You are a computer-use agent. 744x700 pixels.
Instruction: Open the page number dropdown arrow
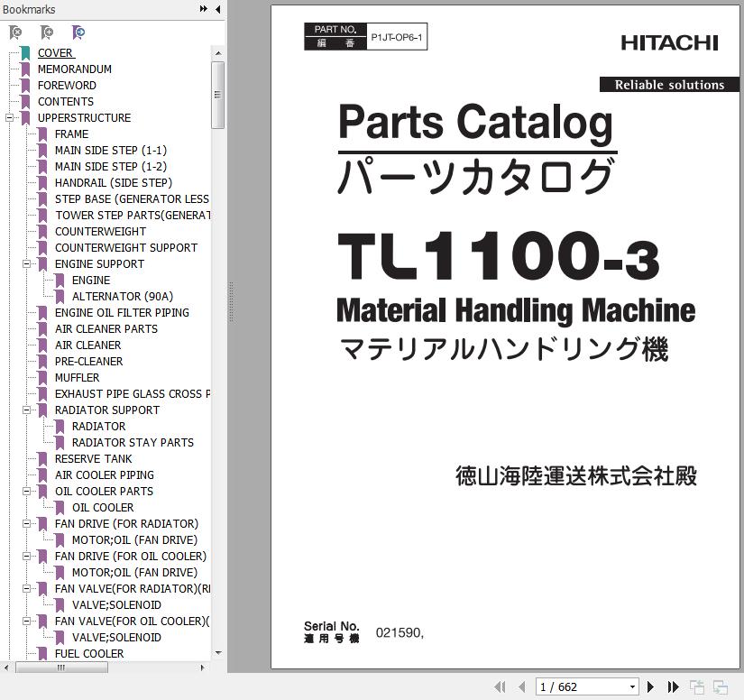click(x=631, y=686)
